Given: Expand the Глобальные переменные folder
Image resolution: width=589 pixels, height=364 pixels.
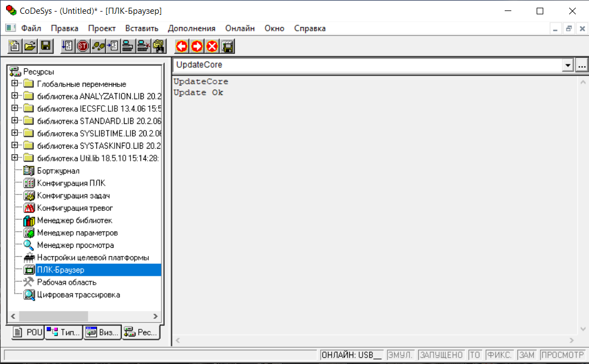Looking at the screenshot, I should coord(15,84).
